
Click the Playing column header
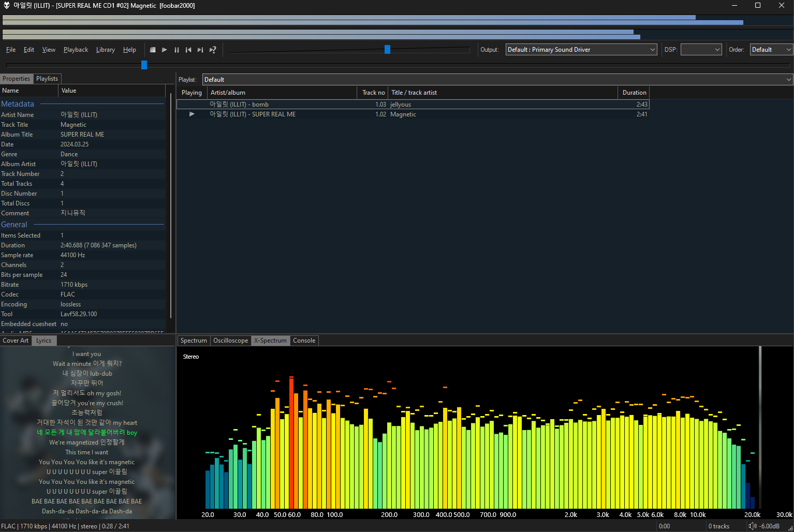(x=192, y=93)
